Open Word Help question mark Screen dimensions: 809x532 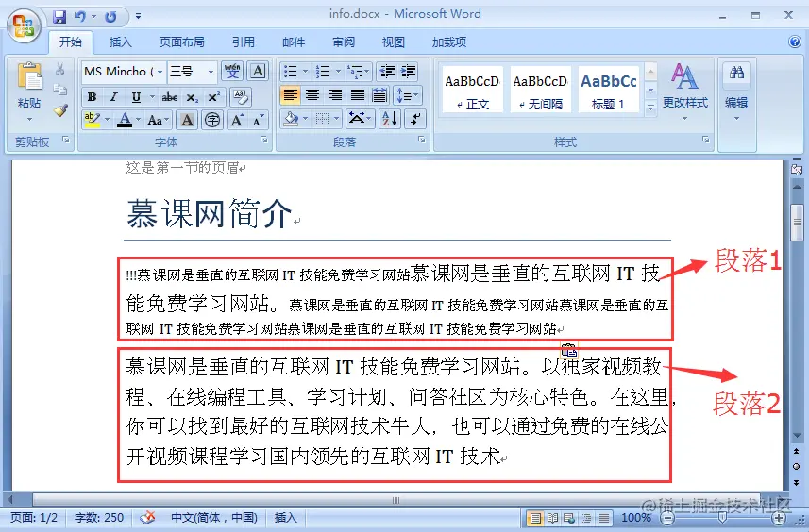(x=795, y=42)
